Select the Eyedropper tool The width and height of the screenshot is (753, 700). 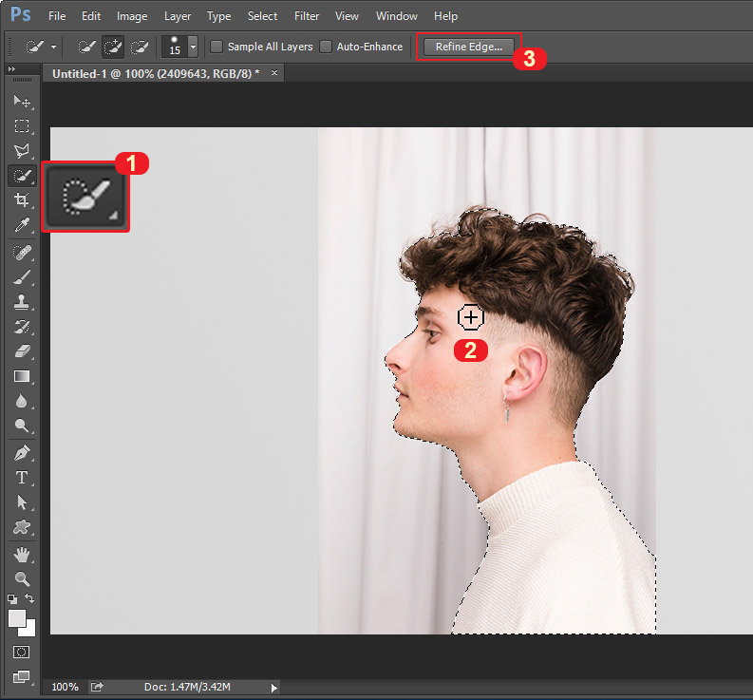[x=22, y=225]
